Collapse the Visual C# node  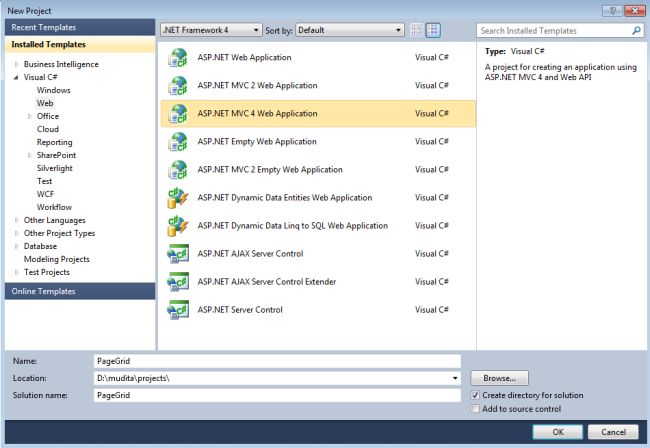coord(16,77)
